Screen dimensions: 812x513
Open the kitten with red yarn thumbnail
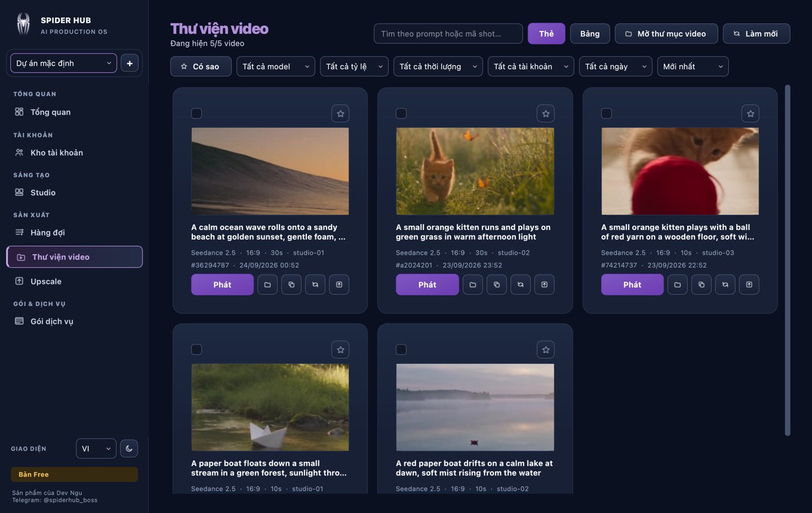pos(680,171)
